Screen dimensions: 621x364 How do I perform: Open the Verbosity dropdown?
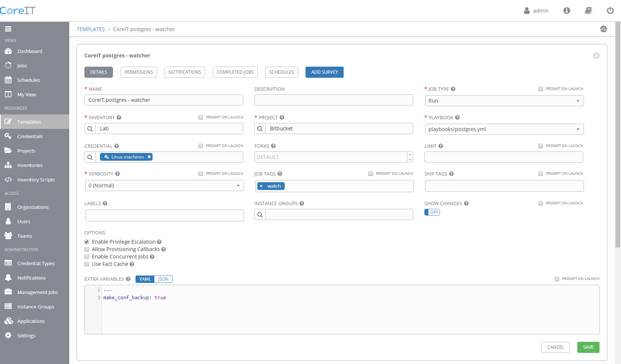[164, 186]
